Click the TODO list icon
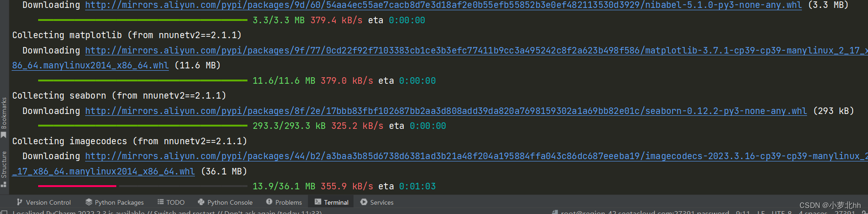 (x=160, y=202)
